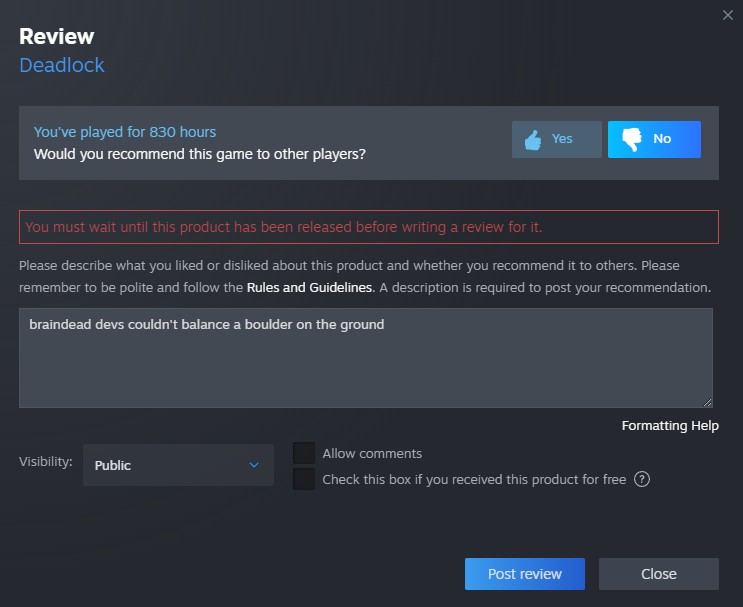
Task: Click the 'Review' dialog heading
Action: (56, 36)
